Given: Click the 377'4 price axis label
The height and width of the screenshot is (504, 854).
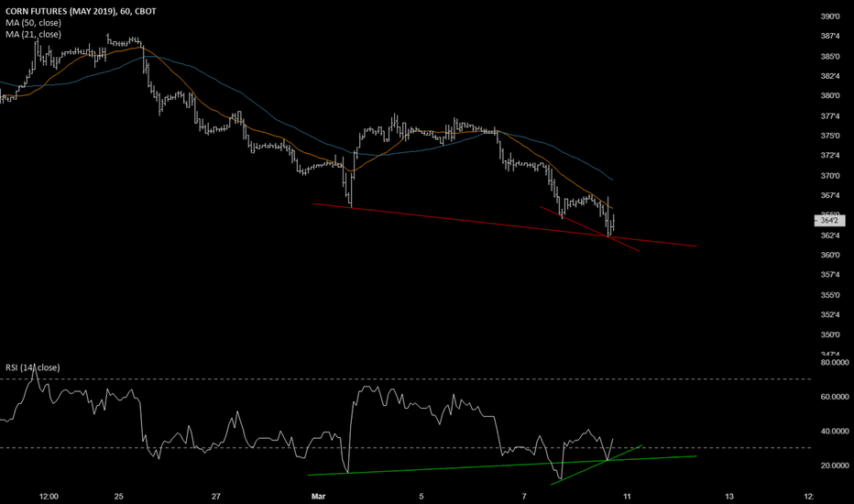Looking at the screenshot, I should [829, 116].
